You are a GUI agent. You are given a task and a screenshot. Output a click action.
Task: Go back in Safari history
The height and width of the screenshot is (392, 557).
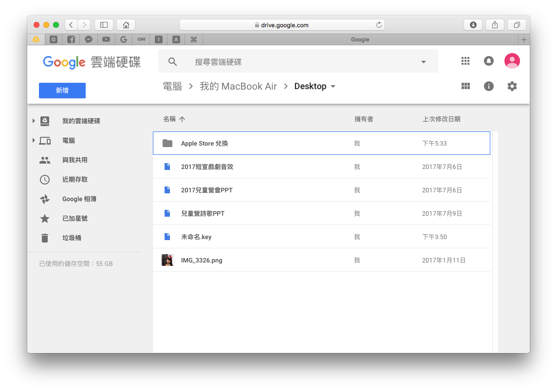pos(71,25)
